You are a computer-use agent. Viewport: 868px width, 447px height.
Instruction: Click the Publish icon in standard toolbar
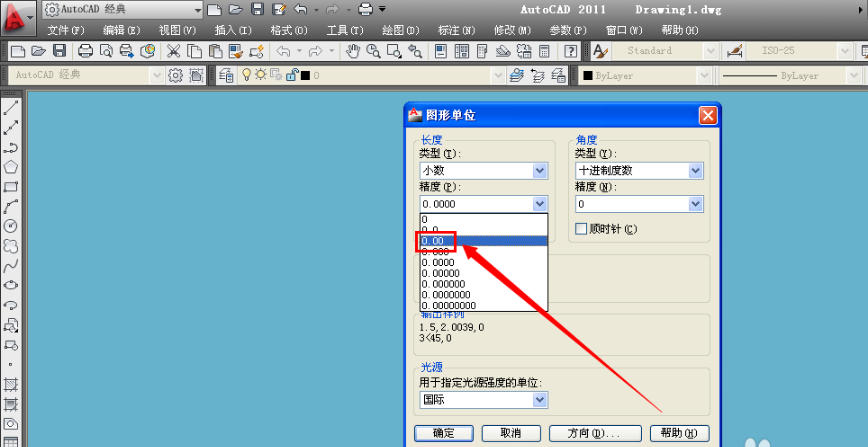(127, 52)
